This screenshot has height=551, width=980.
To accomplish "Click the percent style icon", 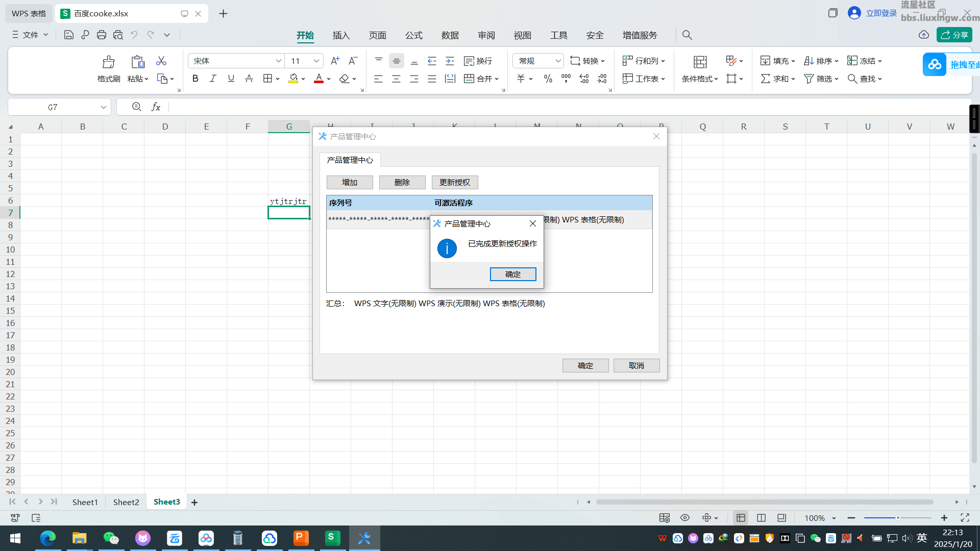I will point(548,79).
